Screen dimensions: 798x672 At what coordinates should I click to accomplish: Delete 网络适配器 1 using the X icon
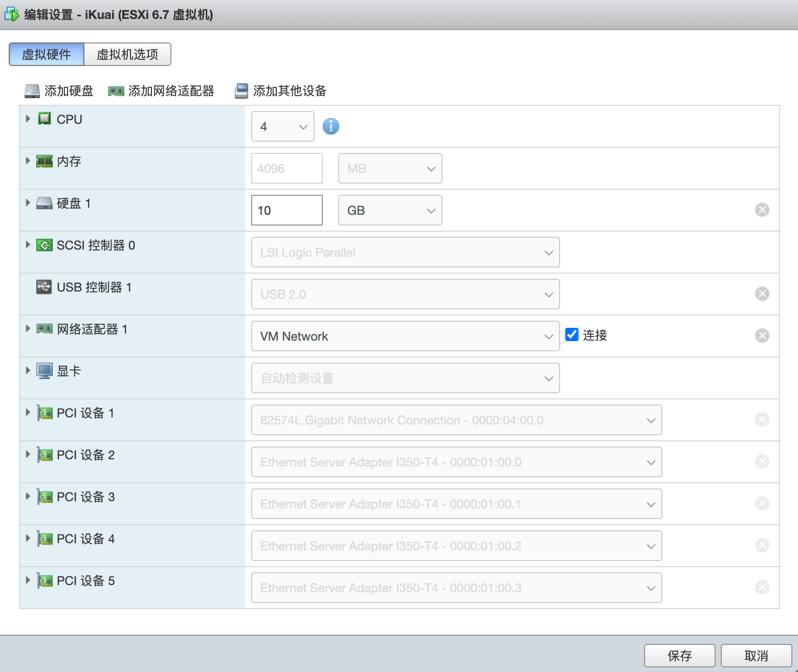[x=762, y=335]
